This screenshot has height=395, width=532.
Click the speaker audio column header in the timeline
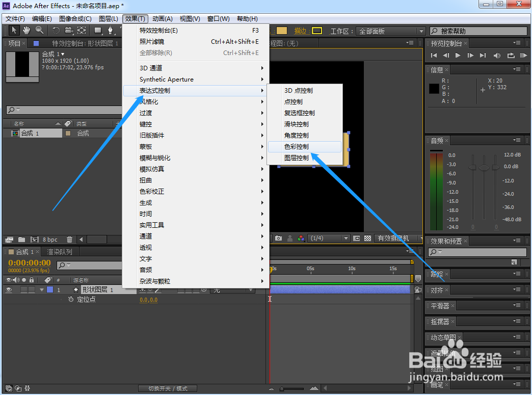tap(16, 280)
